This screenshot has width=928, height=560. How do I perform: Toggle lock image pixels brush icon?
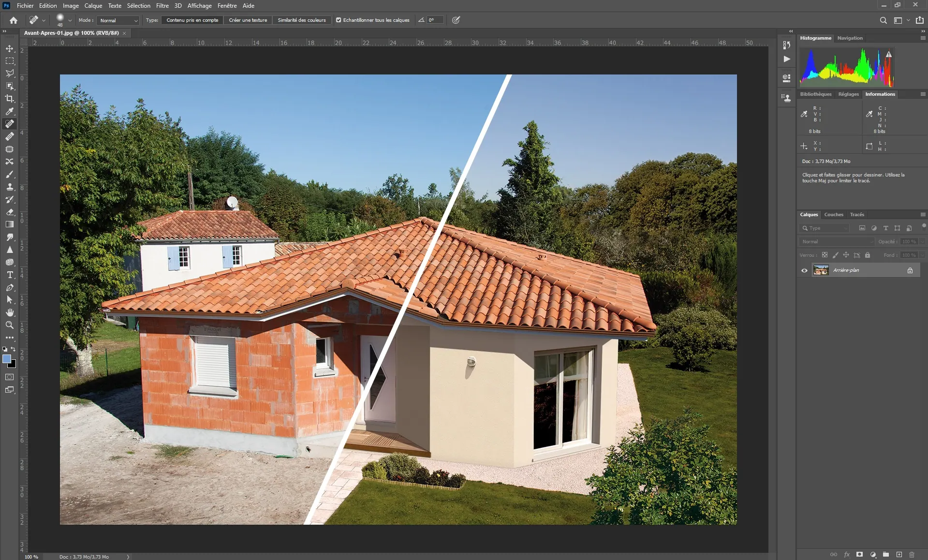click(x=836, y=255)
